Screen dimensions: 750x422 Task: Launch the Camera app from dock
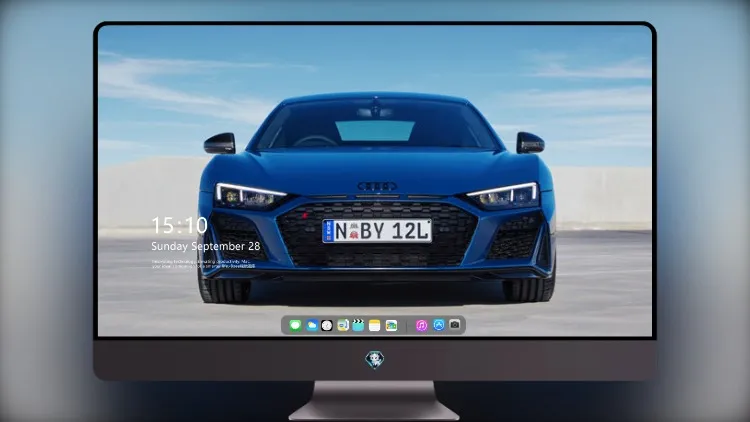point(455,325)
